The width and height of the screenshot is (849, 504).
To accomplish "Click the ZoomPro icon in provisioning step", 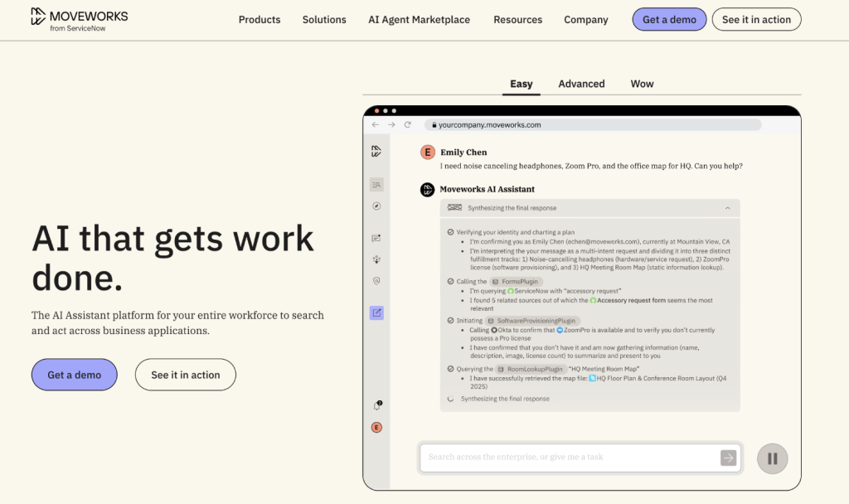I will point(560,330).
